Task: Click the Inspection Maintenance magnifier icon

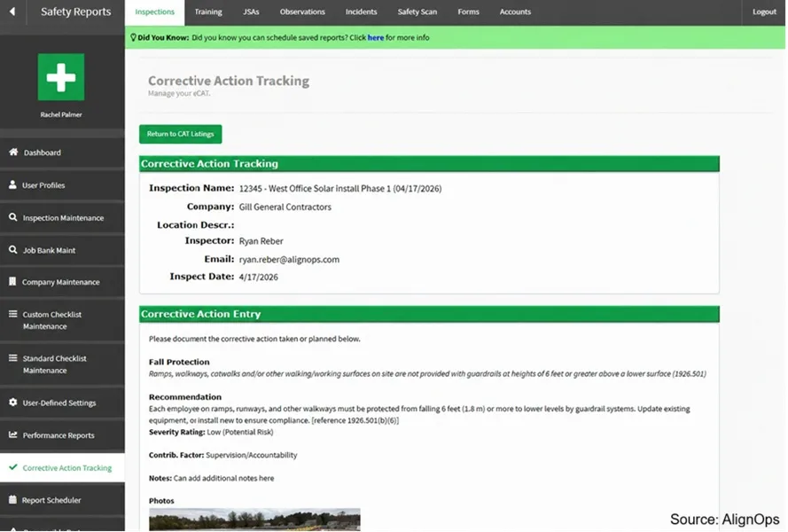Action: (12, 217)
